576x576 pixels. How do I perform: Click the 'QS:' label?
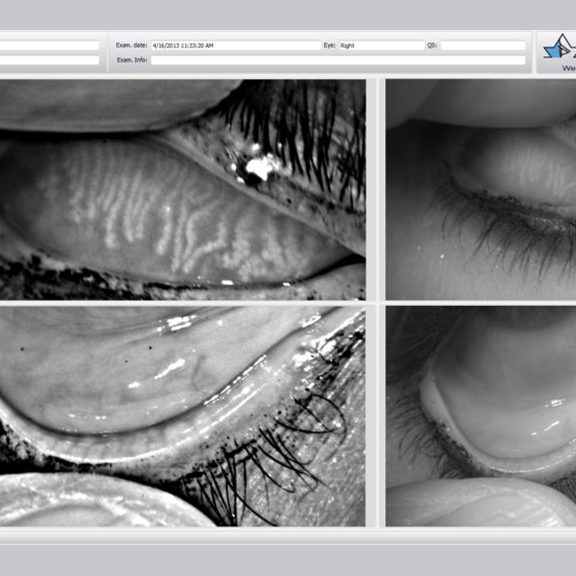(x=432, y=45)
